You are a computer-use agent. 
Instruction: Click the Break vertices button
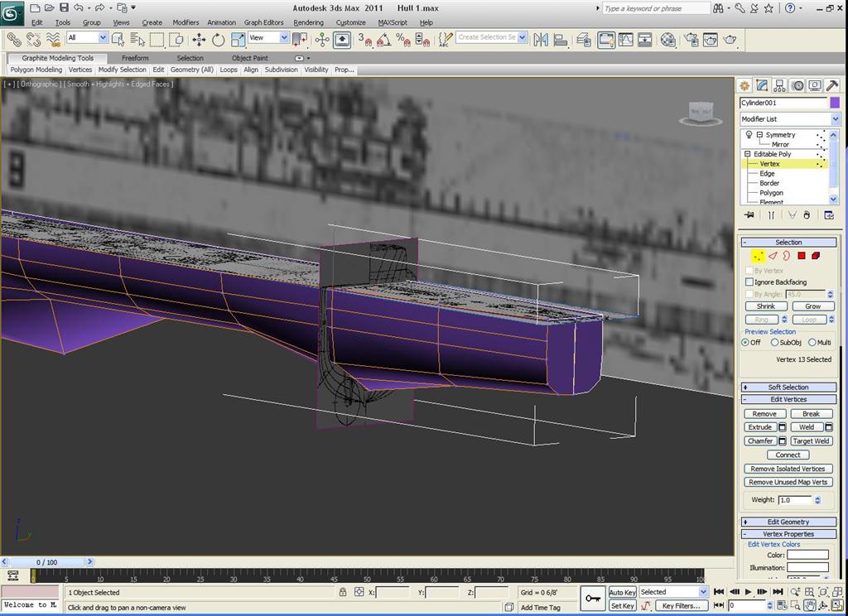click(x=811, y=414)
